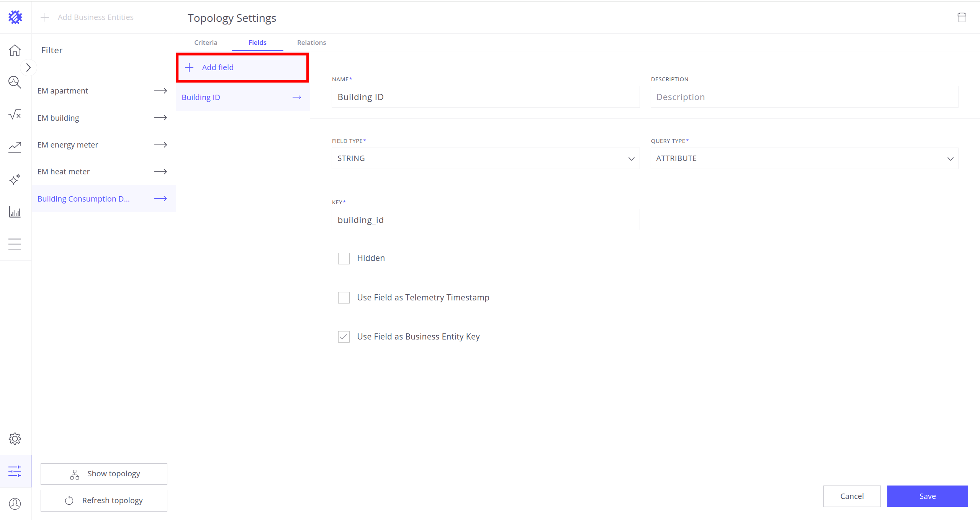Click the trend line chart icon
This screenshot has width=980, height=520.
coord(15,147)
